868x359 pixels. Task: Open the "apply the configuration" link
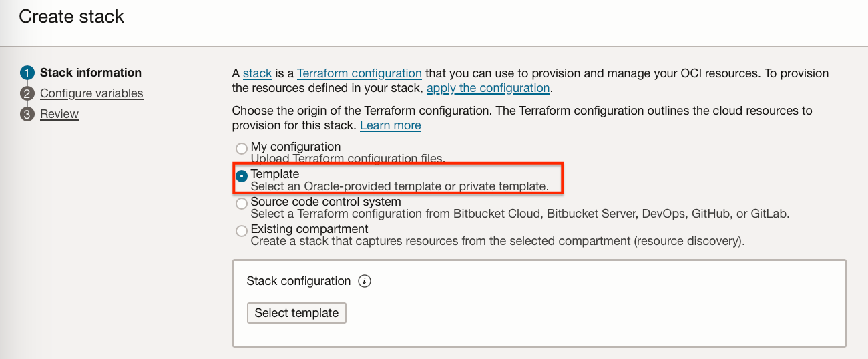coord(488,88)
